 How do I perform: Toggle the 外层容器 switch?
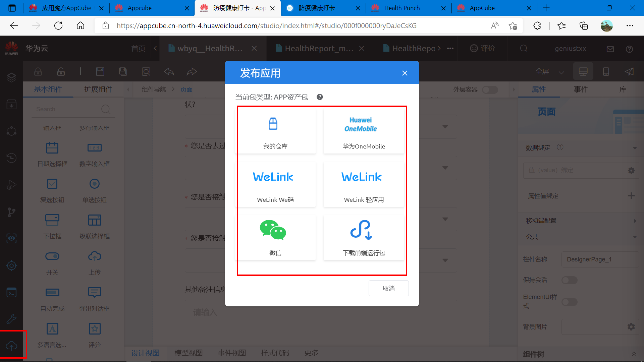[x=490, y=89]
